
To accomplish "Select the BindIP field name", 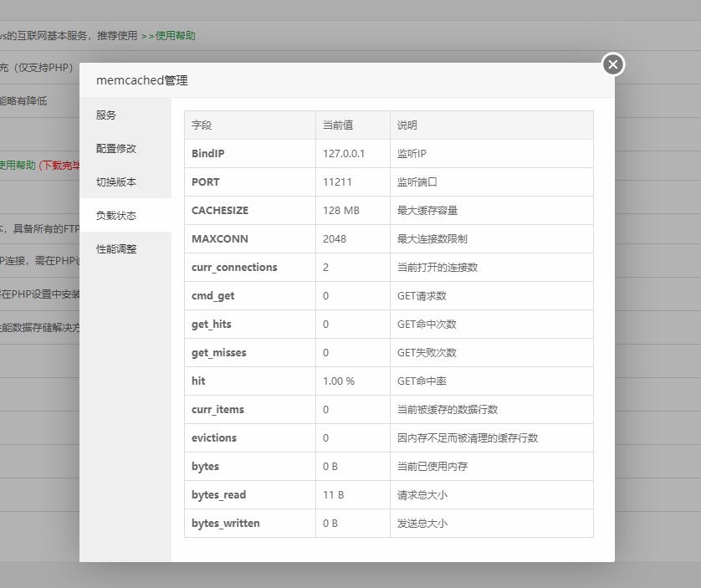I will pyautogui.click(x=208, y=153).
